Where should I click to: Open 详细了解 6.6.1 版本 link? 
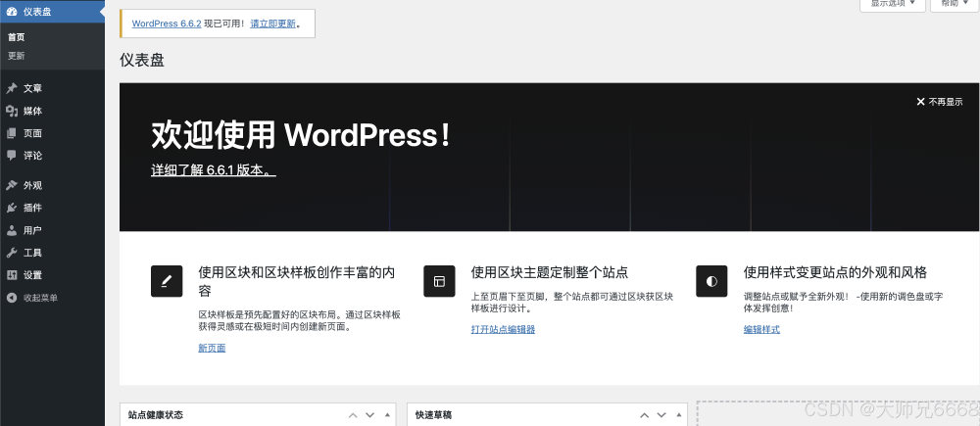click(x=214, y=169)
